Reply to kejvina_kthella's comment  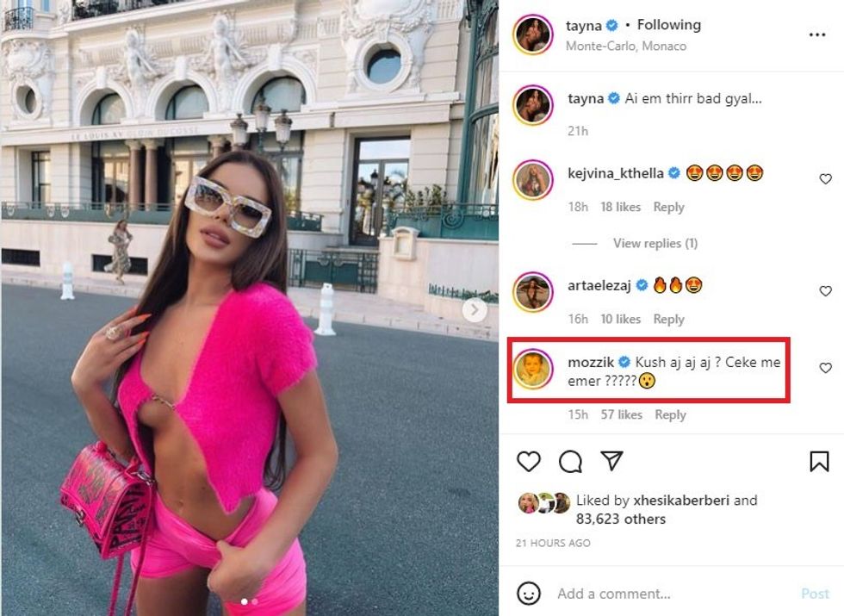tap(668, 208)
